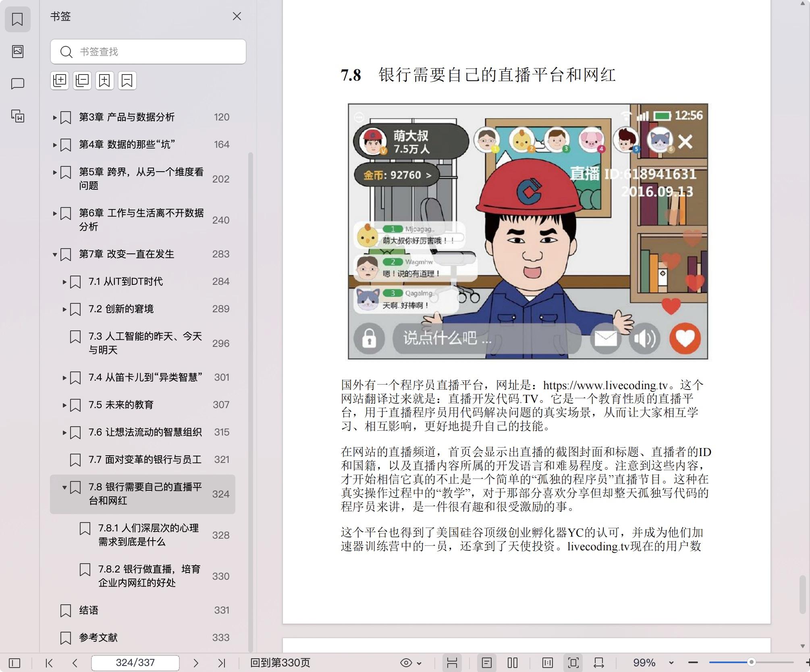Set actual size 1:1 view

coord(547,663)
